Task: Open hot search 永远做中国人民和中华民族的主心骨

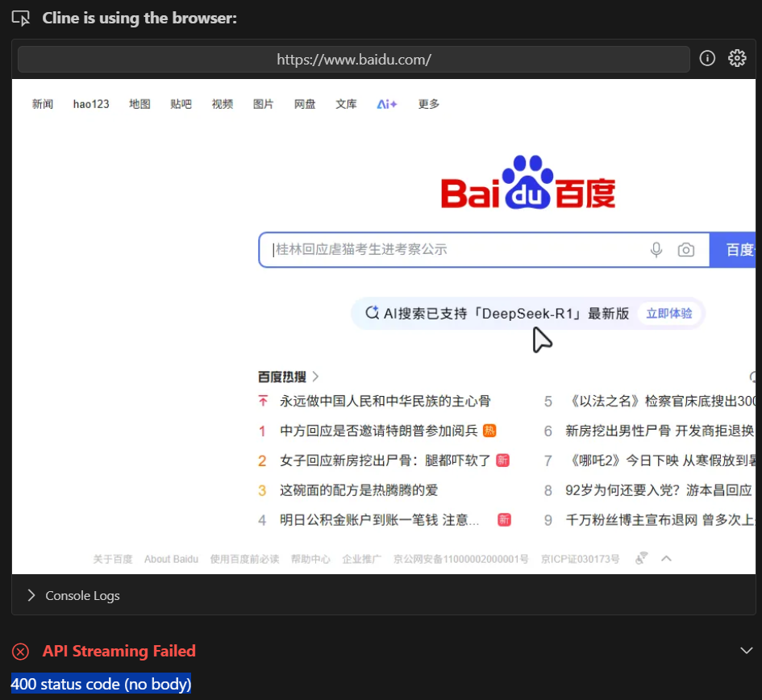Action: click(385, 401)
